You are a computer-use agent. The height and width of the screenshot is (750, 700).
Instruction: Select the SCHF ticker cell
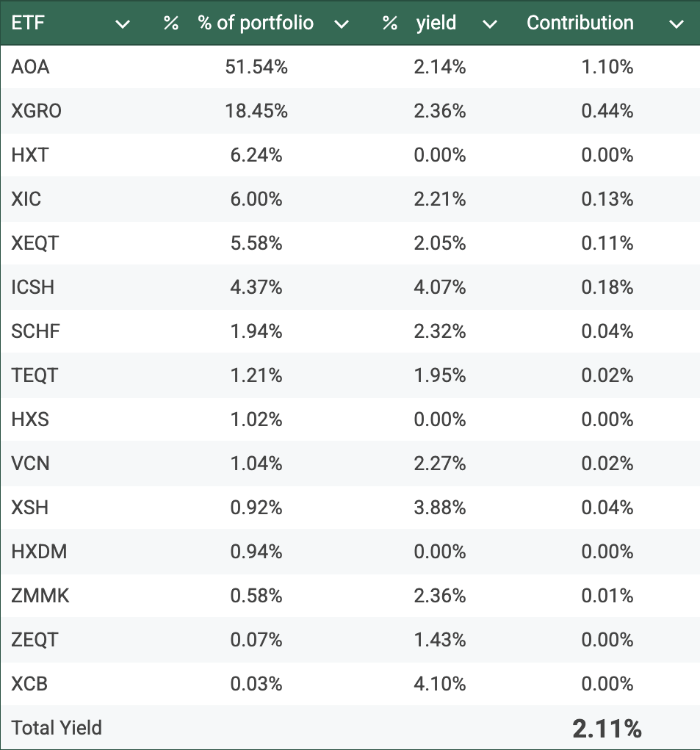coord(36,331)
